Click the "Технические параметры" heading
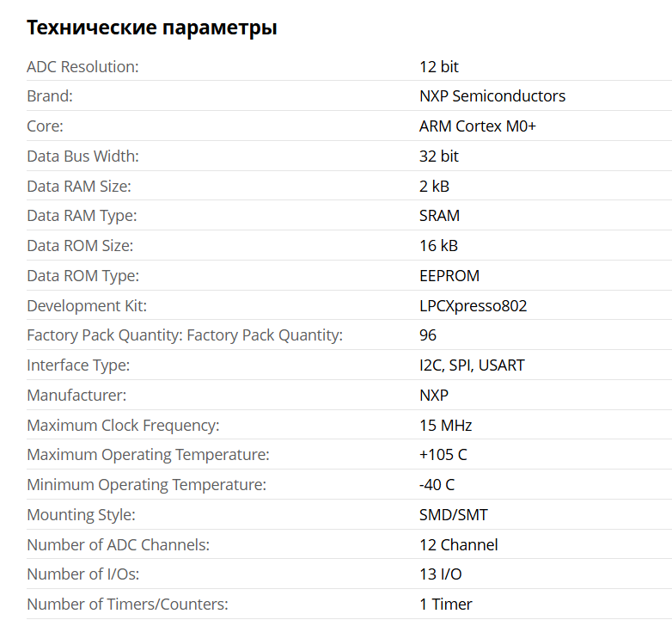The width and height of the screenshot is (672, 620). coord(152,28)
